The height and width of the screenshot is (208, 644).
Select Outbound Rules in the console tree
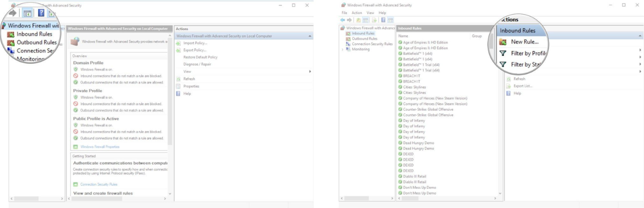[x=365, y=39]
